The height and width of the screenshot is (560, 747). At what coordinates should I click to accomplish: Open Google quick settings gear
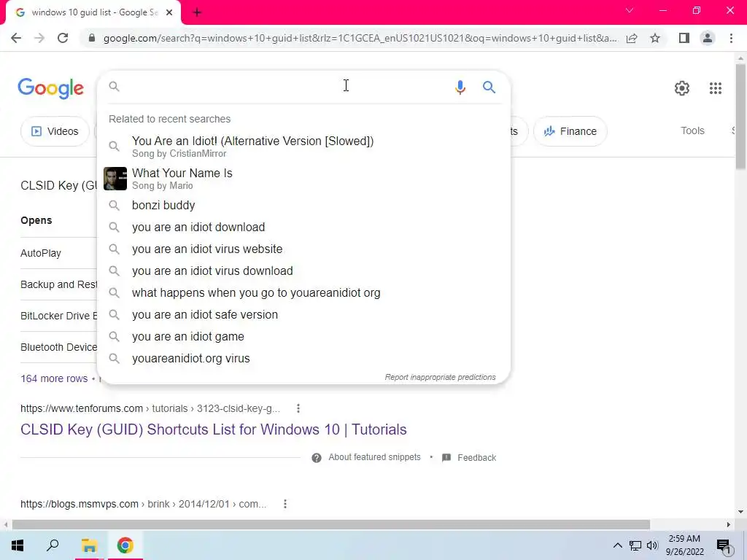682,88
